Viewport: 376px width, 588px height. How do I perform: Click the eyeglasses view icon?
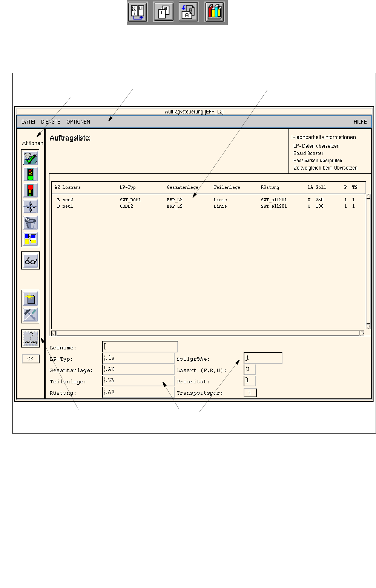[31, 260]
